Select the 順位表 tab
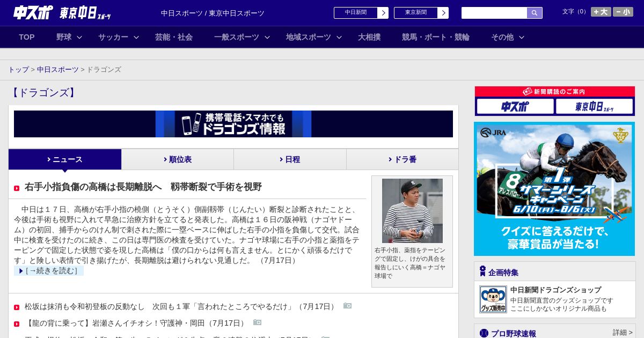This screenshot has height=338, width=644. pyautogui.click(x=178, y=159)
